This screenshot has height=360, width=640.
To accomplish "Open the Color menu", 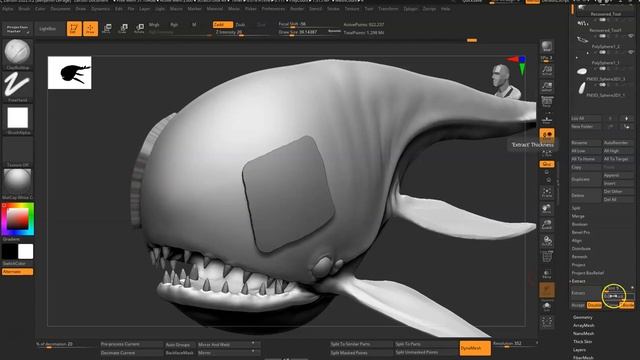I will point(40,9).
